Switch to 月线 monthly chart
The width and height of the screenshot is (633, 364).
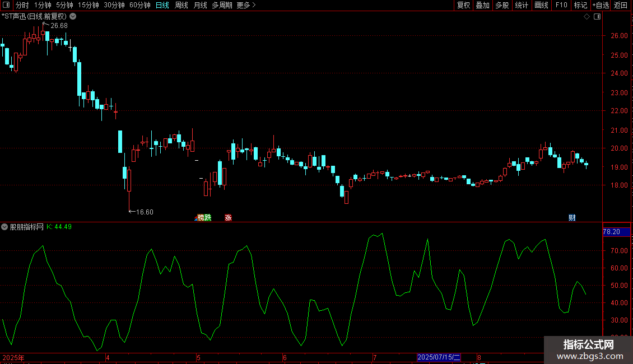pyautogui.click(x=200, y=5)
